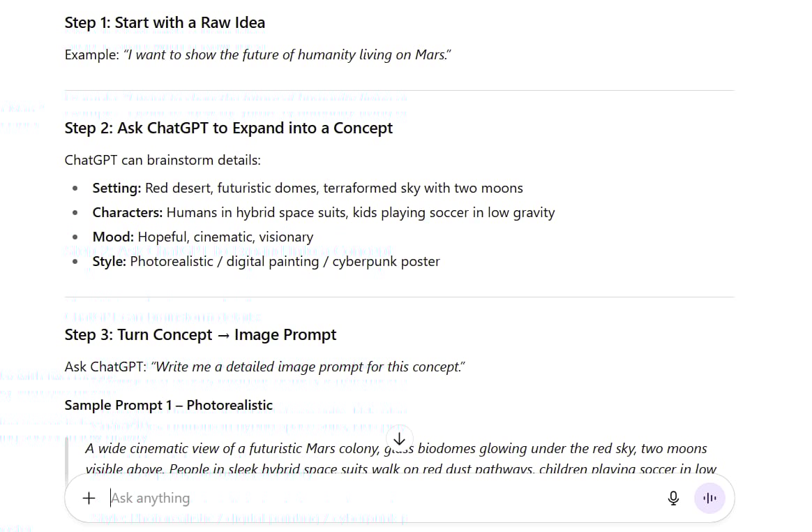Jump to bottom with the down arrow
This screenshot has width=812, height=532.
399,438
